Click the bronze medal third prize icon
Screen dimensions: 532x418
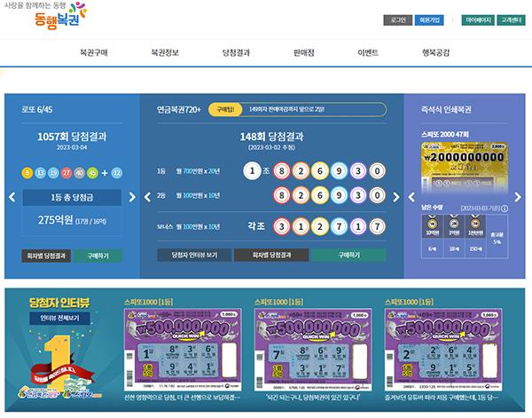click(475, 223)
